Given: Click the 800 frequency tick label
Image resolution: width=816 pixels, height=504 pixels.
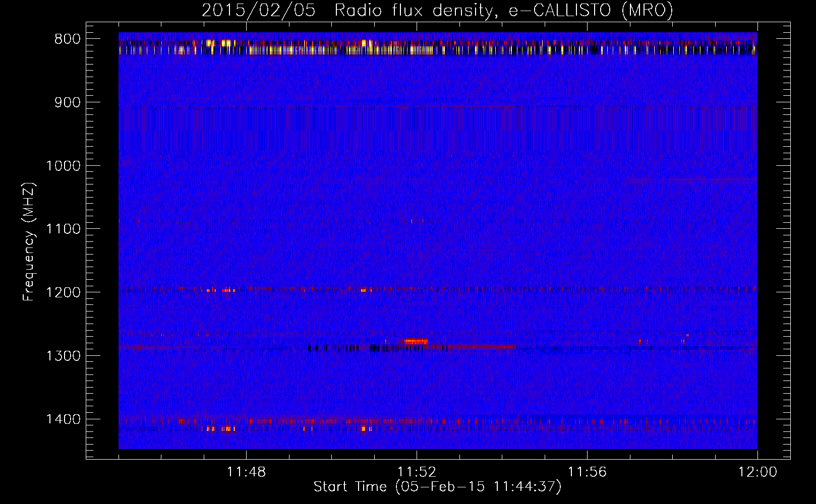Looking at the screenshot, I should click(68, 39).
